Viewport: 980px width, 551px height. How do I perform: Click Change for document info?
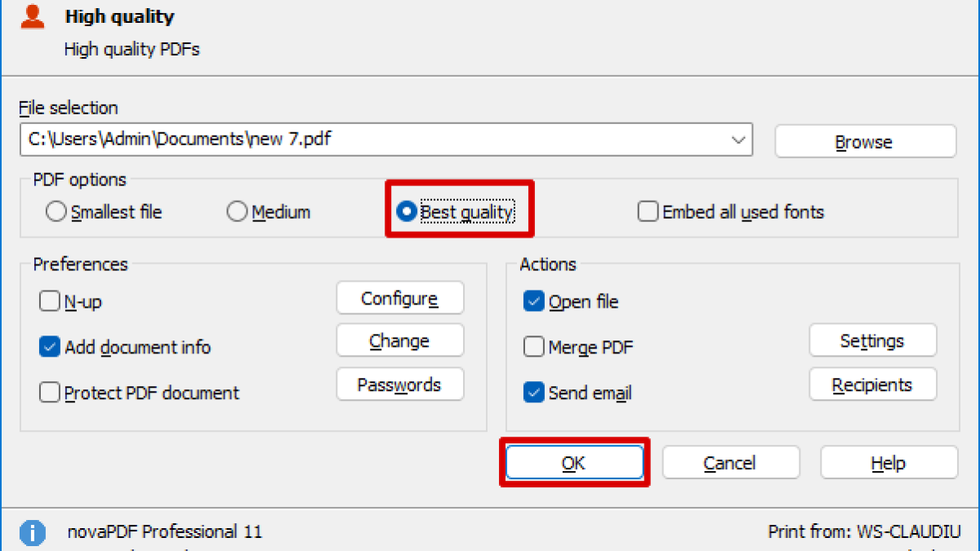(x=399, y=341)
